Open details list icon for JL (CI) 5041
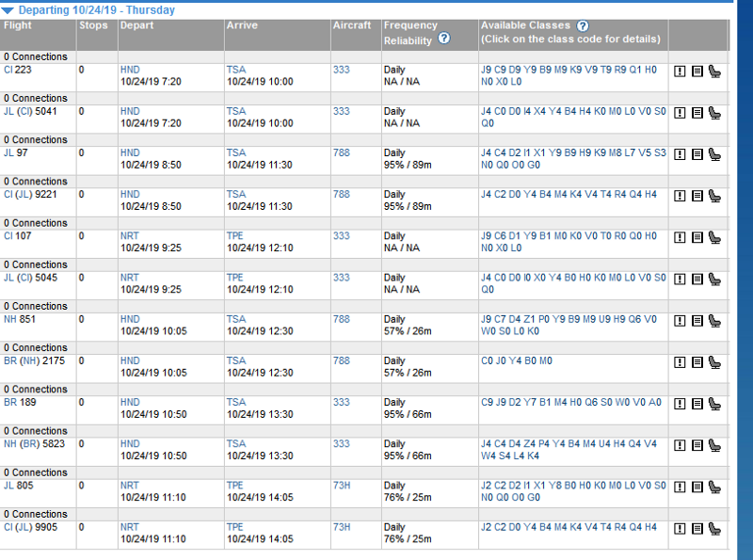The width and height of the screenshot is (753, 560). 697,113
